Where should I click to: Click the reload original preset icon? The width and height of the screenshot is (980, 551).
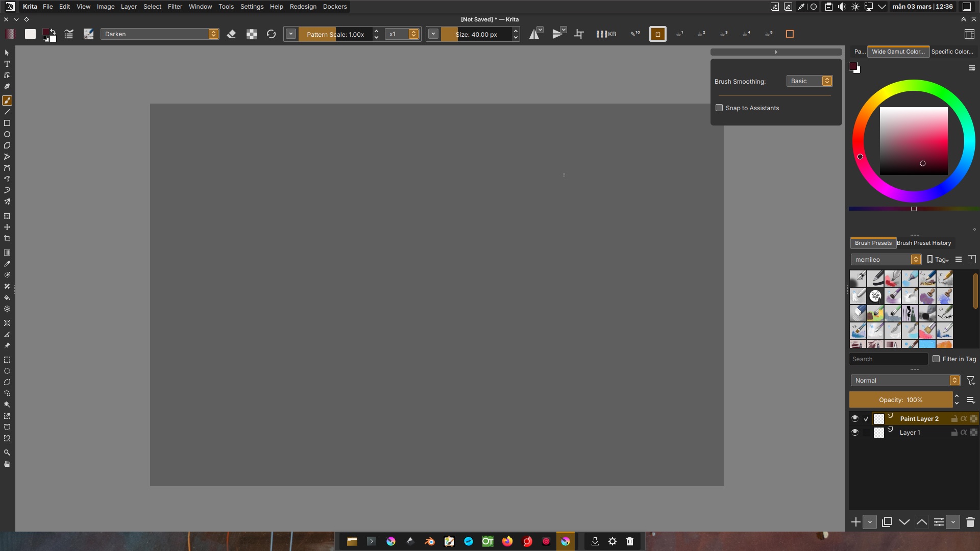pos(271,34)
